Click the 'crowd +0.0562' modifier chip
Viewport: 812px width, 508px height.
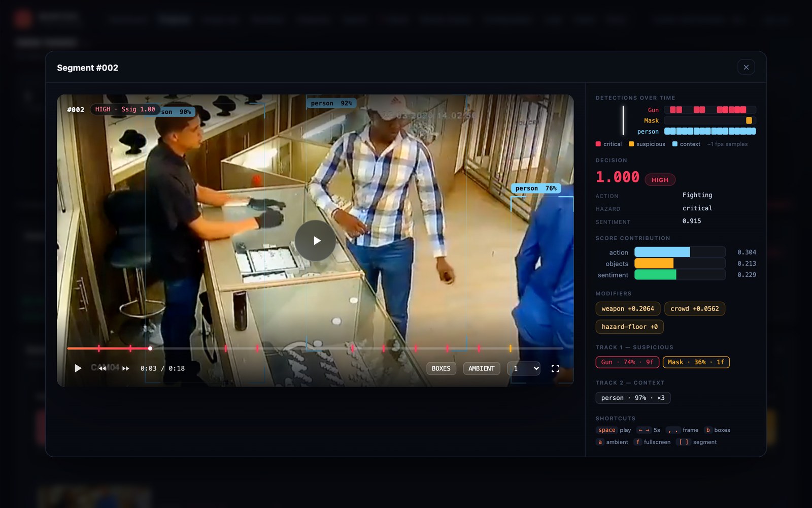coord(695,308)
